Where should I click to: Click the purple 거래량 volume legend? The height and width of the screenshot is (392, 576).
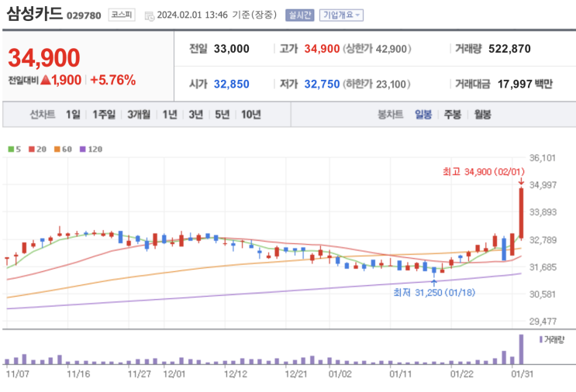coord(552,339)
